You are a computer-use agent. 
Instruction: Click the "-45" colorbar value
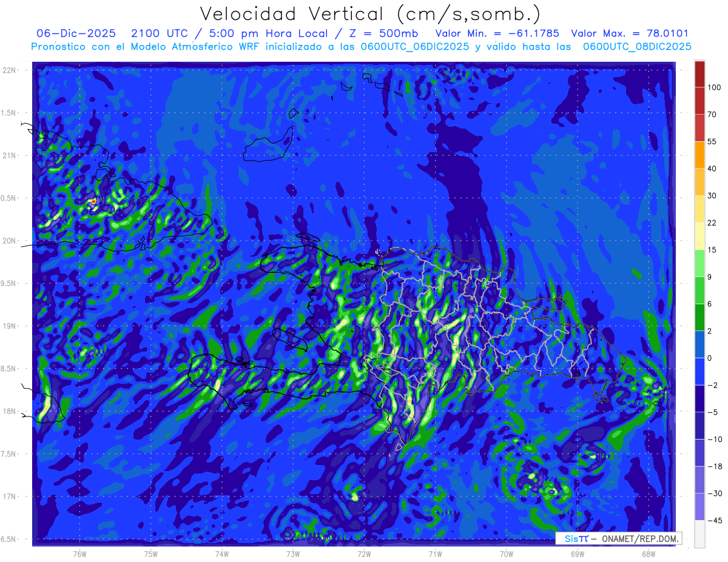(x=714, y=520)
